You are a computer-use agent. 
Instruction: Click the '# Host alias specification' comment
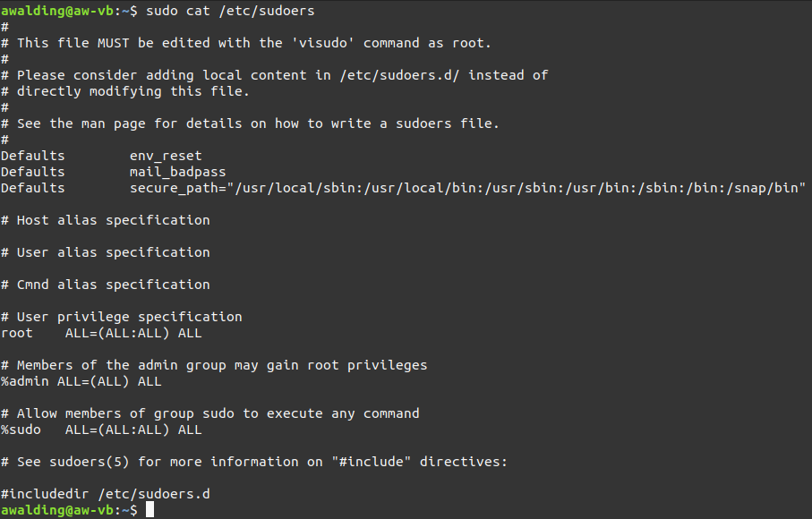106,220
